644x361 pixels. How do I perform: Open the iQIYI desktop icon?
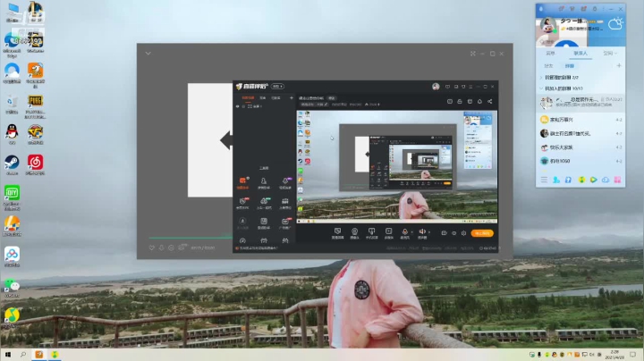12,197
